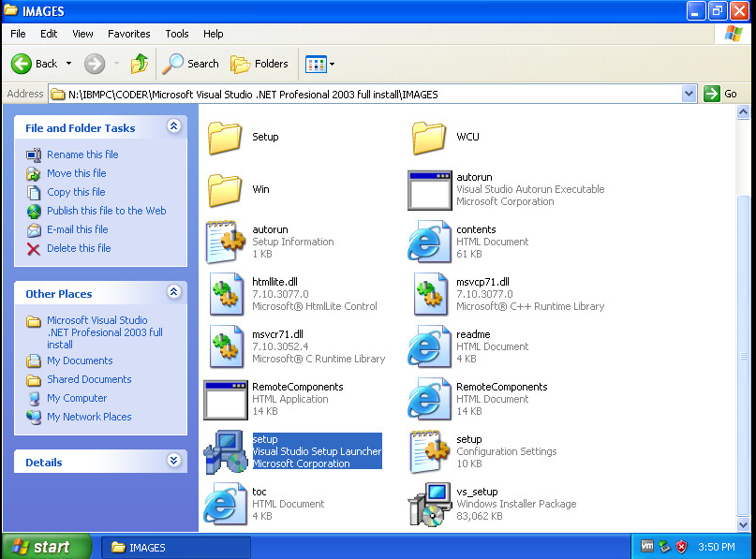The image size is (756, 559).
Task: Select the readme HTML document icon
Action: click(430, 346)
